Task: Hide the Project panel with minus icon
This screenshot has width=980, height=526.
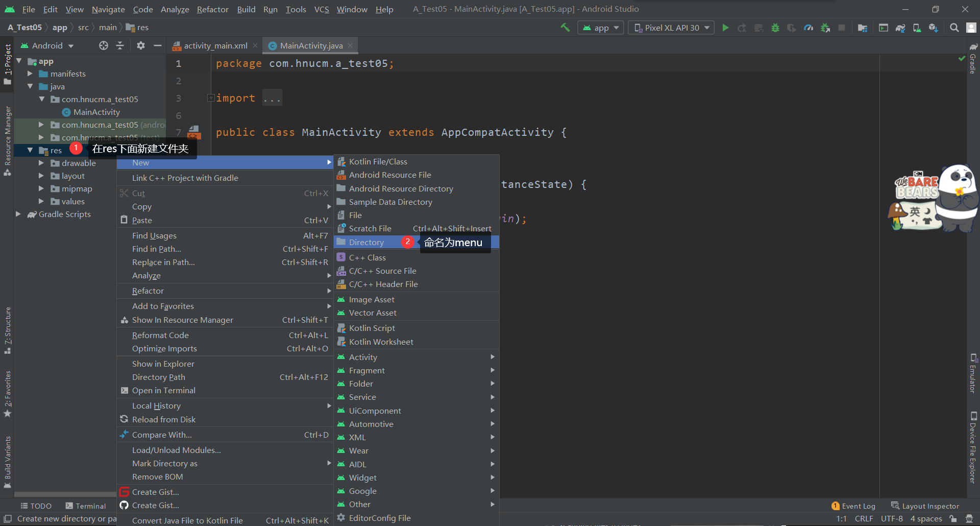Action: [x=158, y=45]
